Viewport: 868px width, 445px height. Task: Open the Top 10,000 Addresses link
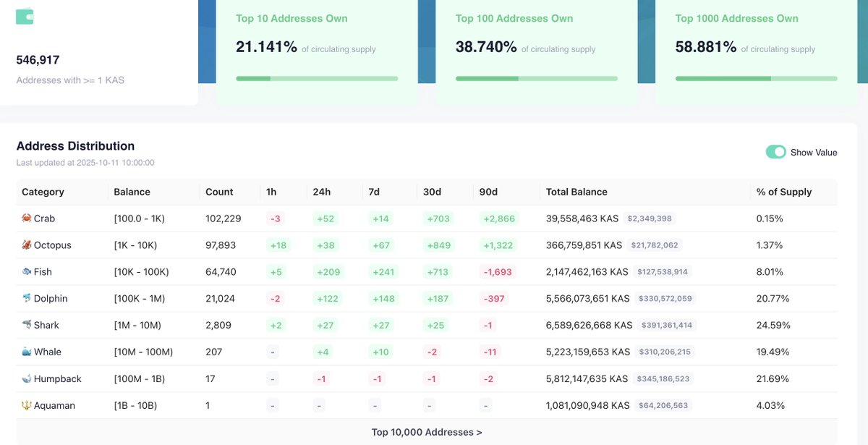point(427,431)
